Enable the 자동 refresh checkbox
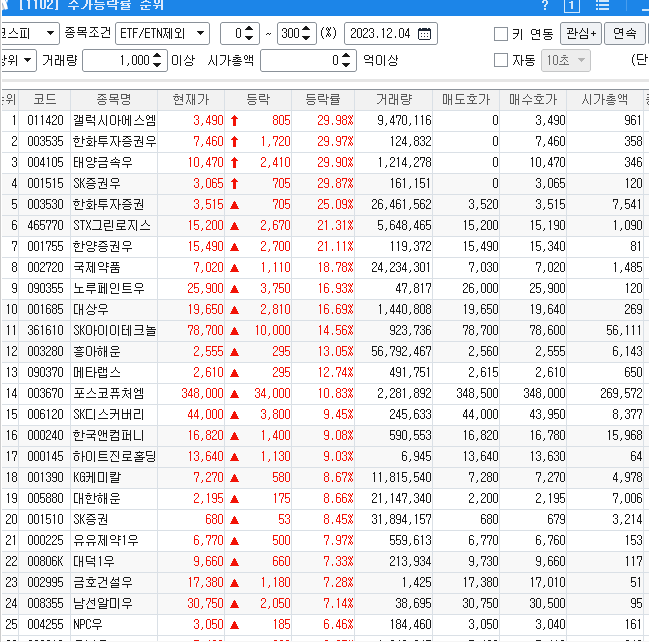 501,60
